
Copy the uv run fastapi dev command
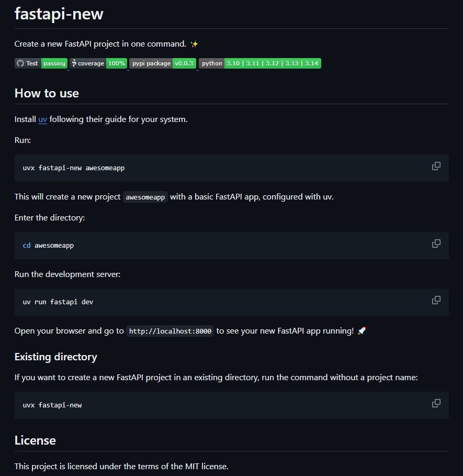436,300
